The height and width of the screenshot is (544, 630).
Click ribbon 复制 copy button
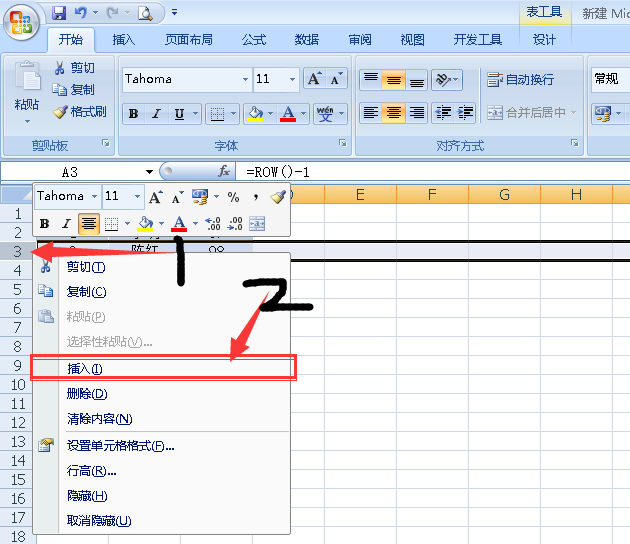74,90
